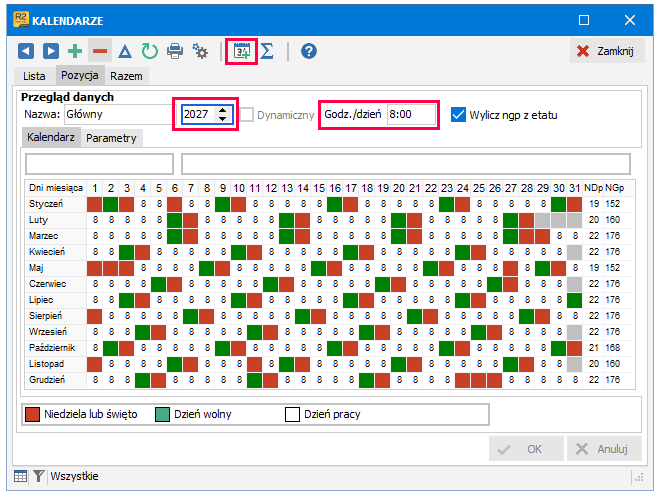Close the KALENDARZE window with X

pos(630,20)
